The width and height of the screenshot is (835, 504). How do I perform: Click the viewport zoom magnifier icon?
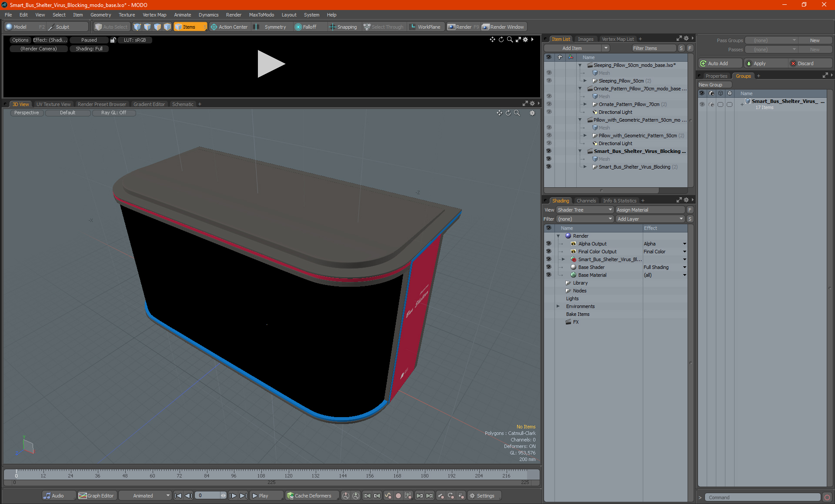(x=517, y=113)
